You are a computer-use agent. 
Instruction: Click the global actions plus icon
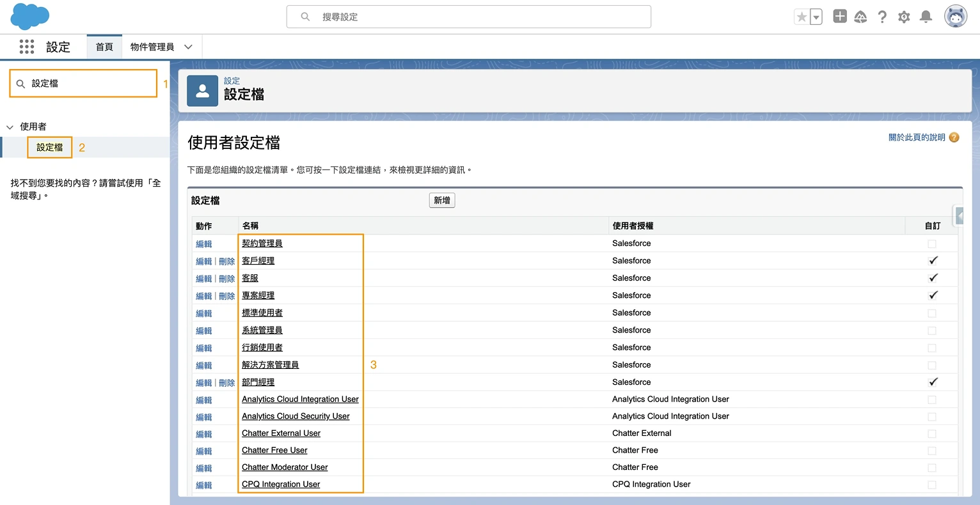pos(839,17)
